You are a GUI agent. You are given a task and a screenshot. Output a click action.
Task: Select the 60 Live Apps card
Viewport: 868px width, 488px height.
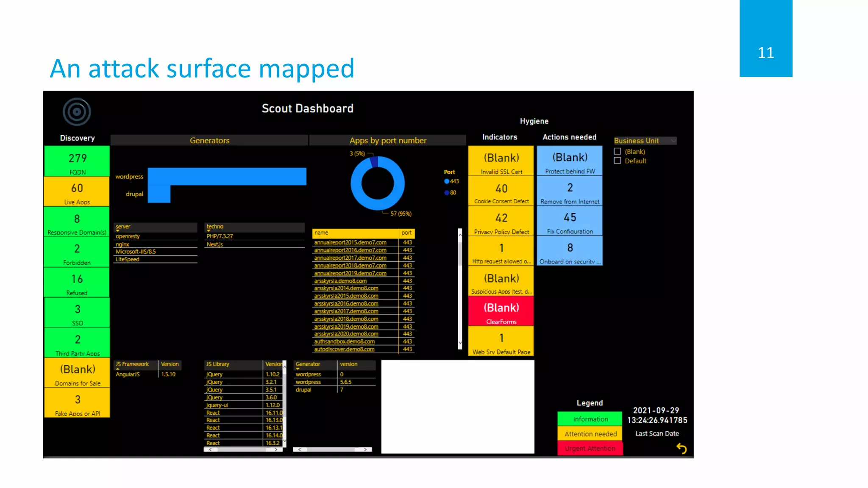pyautogui.click(x=77, y=191)
